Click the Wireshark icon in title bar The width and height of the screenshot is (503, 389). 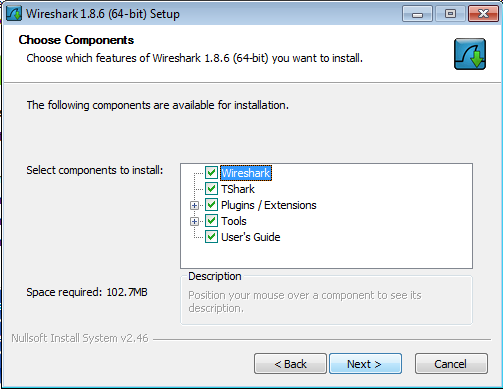click(14, 14)
